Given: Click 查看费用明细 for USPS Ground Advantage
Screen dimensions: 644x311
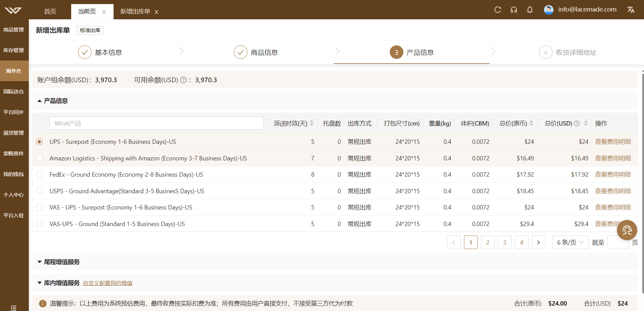Looking at the screenshot, I should 613,191.
